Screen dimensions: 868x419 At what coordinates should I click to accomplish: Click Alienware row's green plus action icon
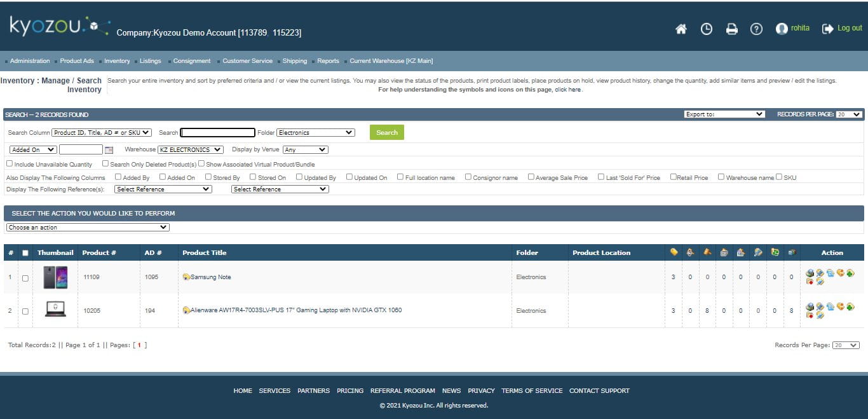point(850,307)
